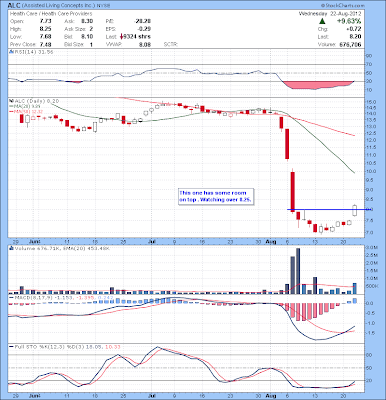
Task: Click the green up-triangle price change icon
Action: [322, 21]
